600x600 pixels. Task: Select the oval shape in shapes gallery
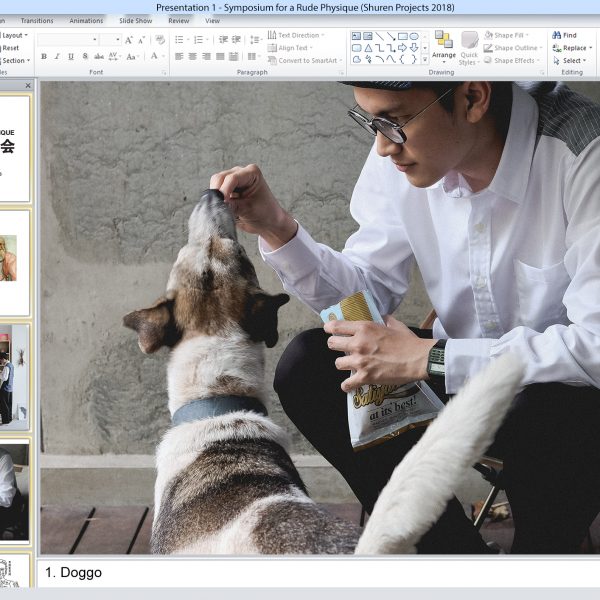pos(414,36)
